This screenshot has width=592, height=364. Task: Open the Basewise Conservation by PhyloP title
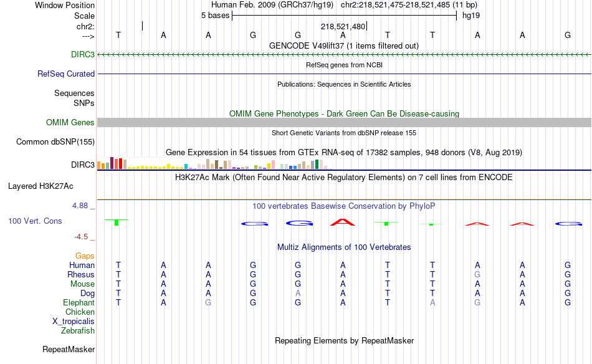coord(344,206)
